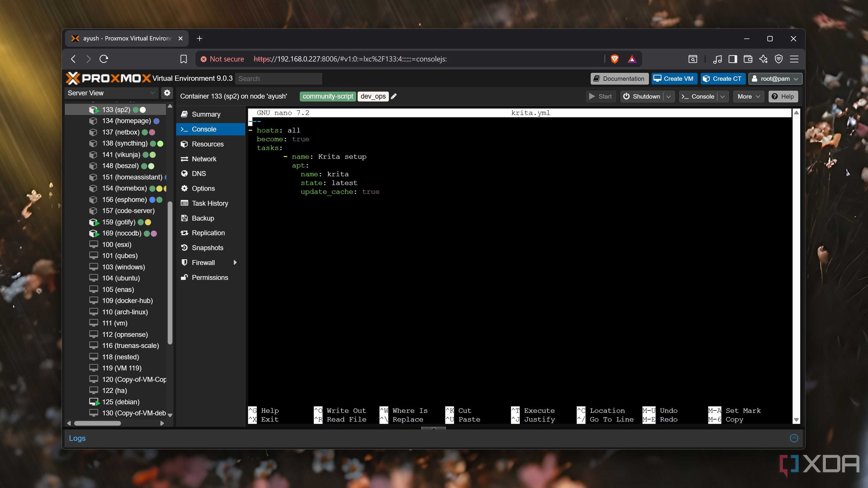868x488 pixels.
Task: Click the Start button
Action: (x=601, y=96)
